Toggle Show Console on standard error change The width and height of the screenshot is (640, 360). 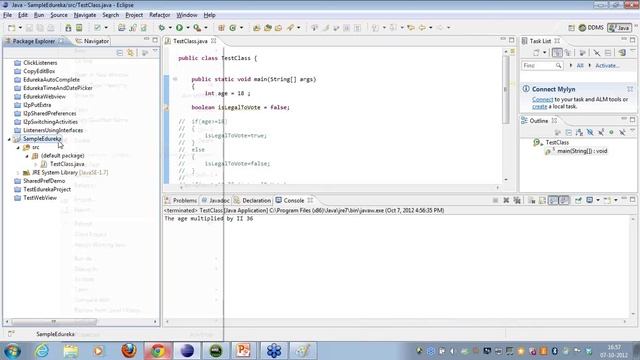pyautogui.click(x=564, y=200)
